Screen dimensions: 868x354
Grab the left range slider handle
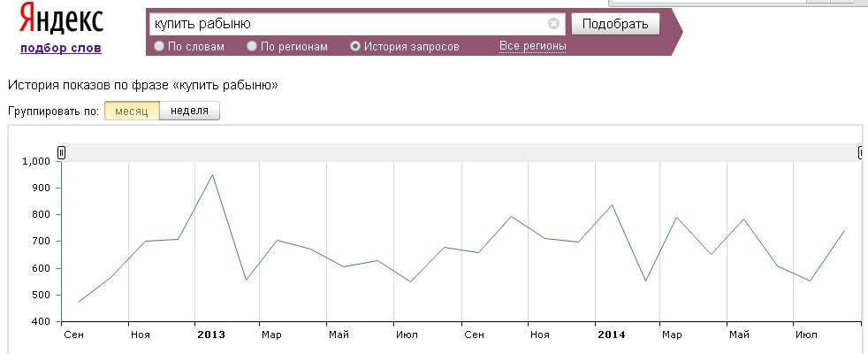pyautogui.click(x=61, y=153)
